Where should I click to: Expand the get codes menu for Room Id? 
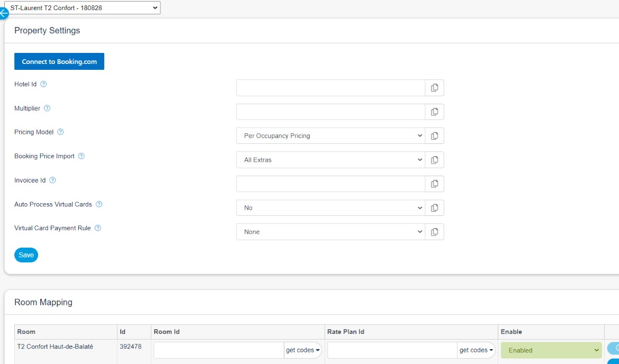302,350
